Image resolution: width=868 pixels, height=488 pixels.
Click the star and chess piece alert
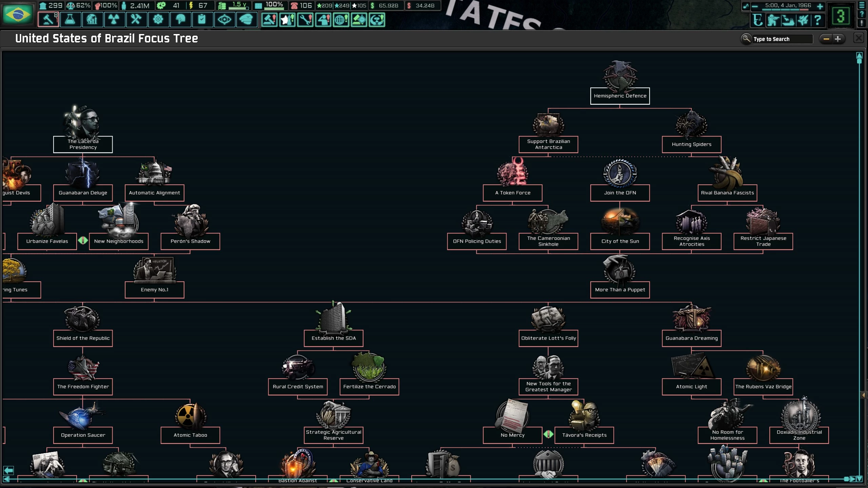288,20
